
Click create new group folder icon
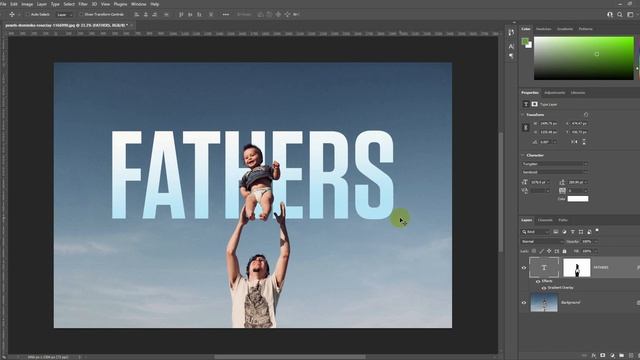(x=621, y=356)
